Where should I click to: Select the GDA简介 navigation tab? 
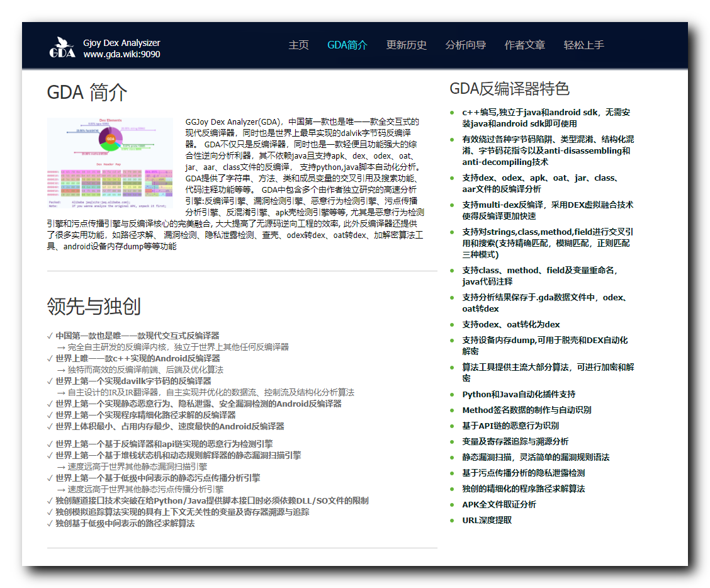click(348, 45)
